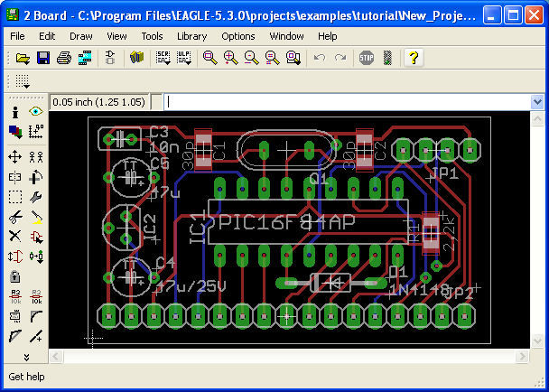Viewport: 549px width, 392px height.
Task: Open the Library menu
Action: coord(191,36)
